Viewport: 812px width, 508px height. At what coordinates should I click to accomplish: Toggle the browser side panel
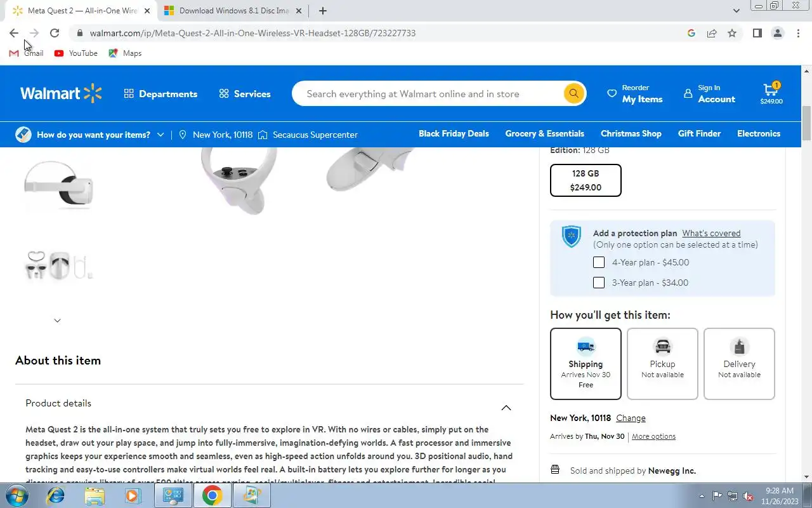point(757,33)
